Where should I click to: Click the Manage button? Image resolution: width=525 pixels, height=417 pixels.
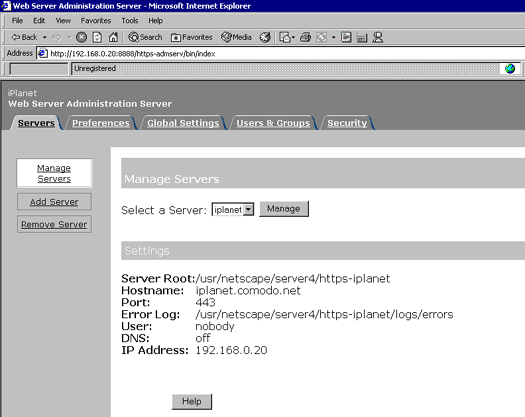[x=284, y=209]
